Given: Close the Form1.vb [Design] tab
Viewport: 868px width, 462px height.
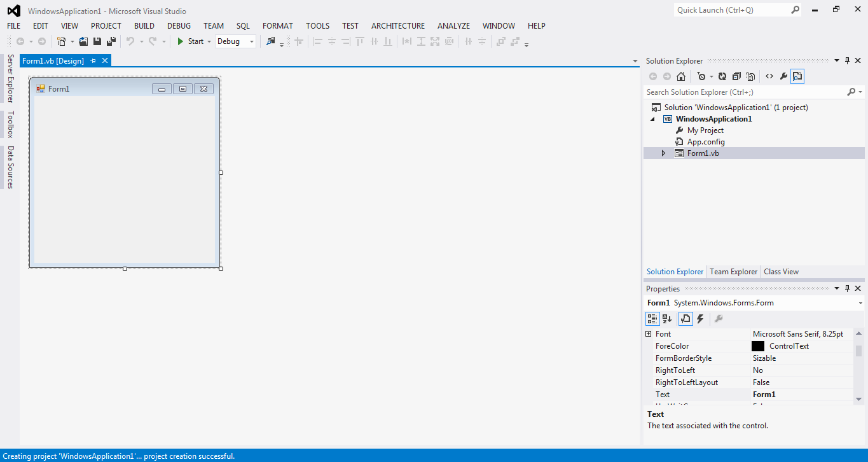Looking at the screenshot, I should [105, 60].
